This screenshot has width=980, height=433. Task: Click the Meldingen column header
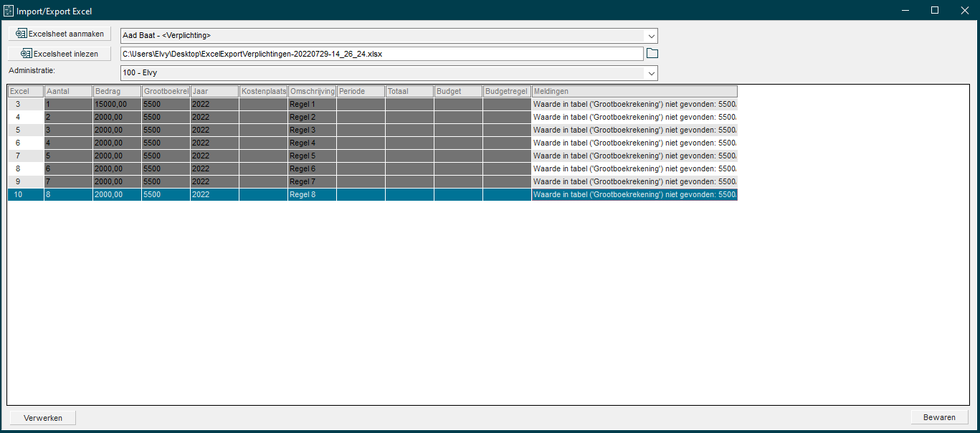pyautogui.click(x=634, y=92)
